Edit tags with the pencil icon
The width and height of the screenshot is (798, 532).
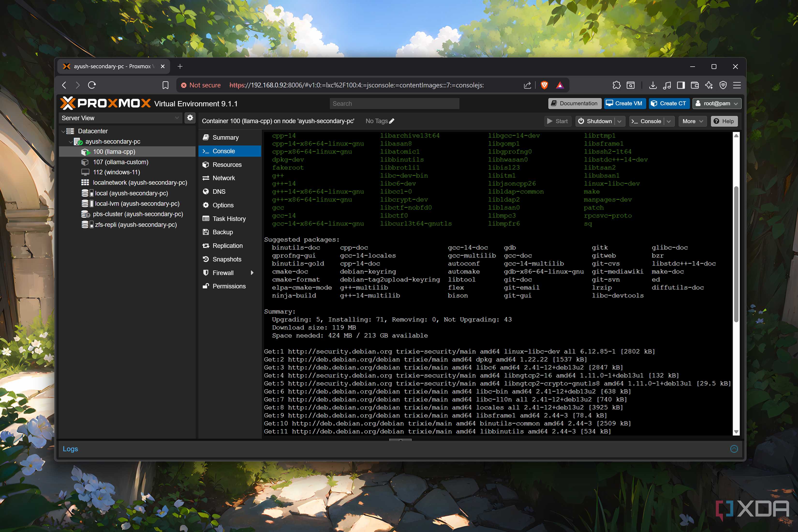pyautogui.click(x=392, y=121)
